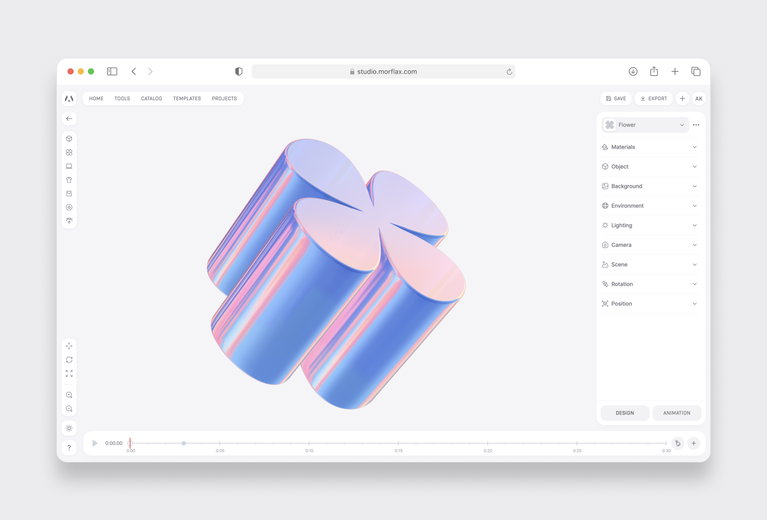Open Safari downloads icon
This screenshot has width=767, height=520.
tap(633, 71)
